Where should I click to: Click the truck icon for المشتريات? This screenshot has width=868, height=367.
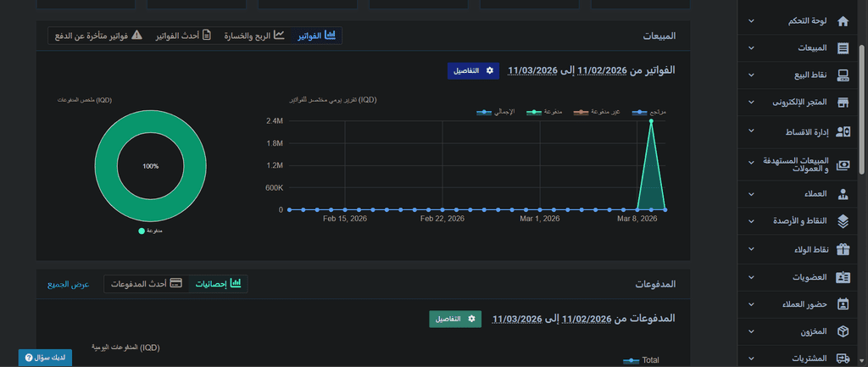[843, 359]
